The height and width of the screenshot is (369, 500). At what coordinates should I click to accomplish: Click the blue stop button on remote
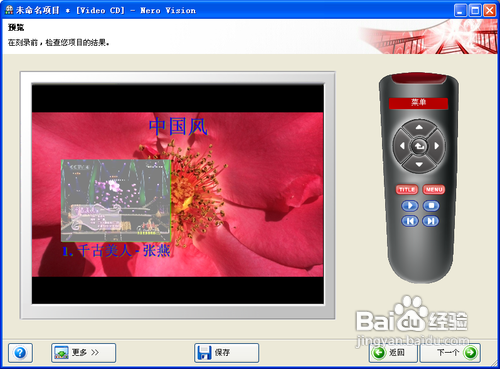[x=431, y=206]
